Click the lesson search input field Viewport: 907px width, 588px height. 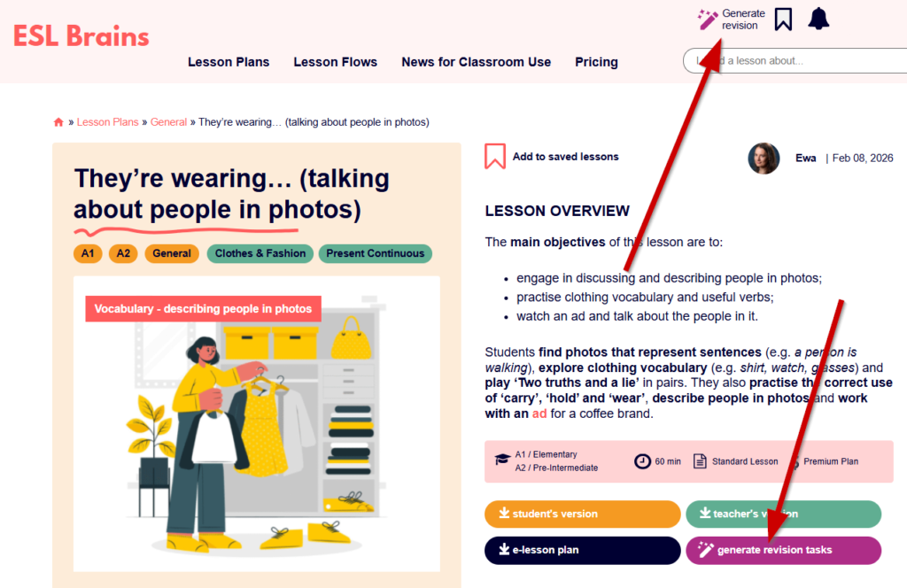[x=795, y=61]
